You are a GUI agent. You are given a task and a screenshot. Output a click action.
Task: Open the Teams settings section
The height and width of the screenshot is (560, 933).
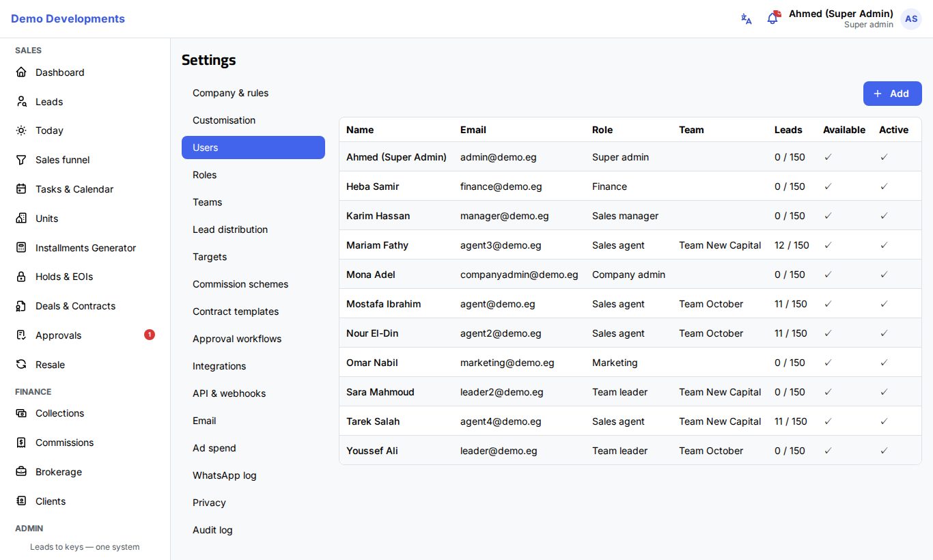pos(253,202)
